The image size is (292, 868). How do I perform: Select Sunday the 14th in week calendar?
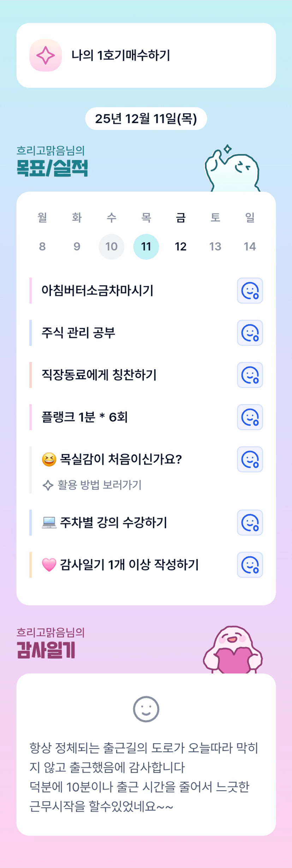coord(250,246)
